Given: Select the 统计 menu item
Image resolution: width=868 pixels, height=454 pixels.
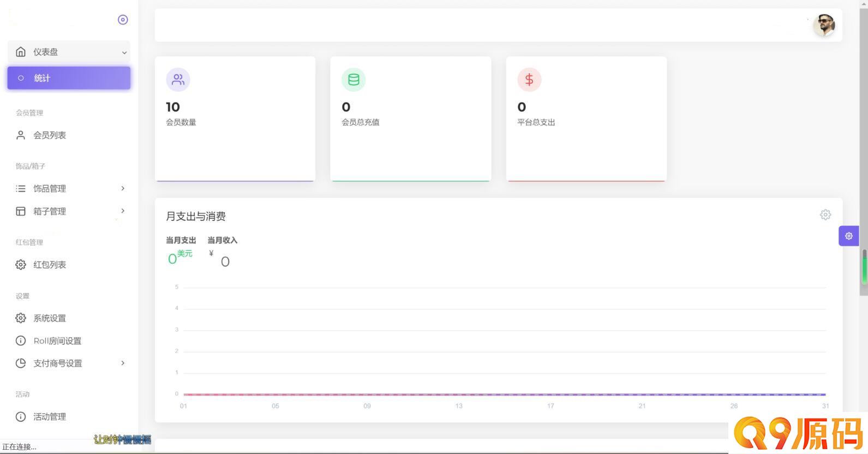Looking at the screenshot, I should click(x=69, y=78).
